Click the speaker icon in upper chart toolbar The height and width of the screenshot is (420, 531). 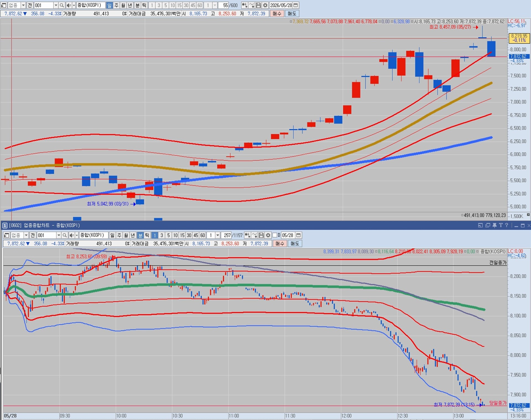[69, 5]
